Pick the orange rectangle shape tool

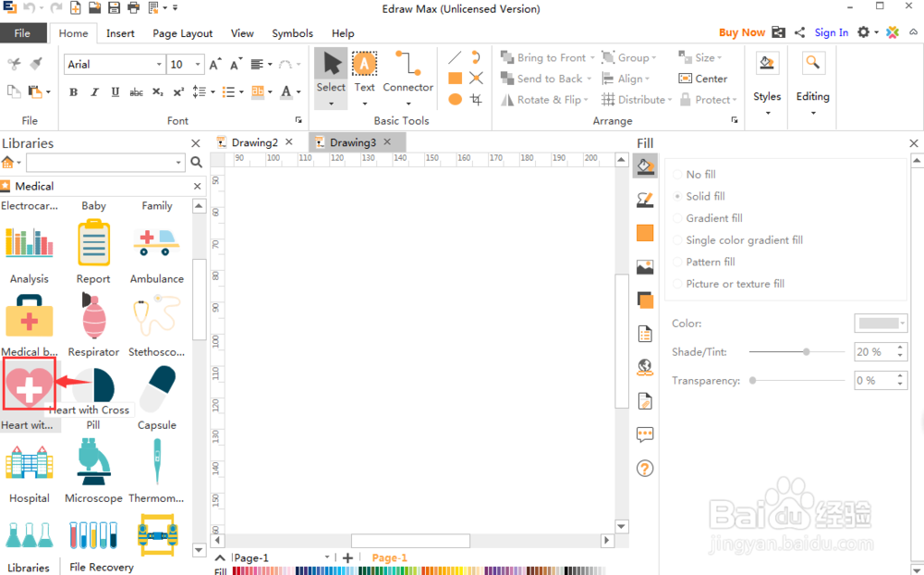point(455,78)
